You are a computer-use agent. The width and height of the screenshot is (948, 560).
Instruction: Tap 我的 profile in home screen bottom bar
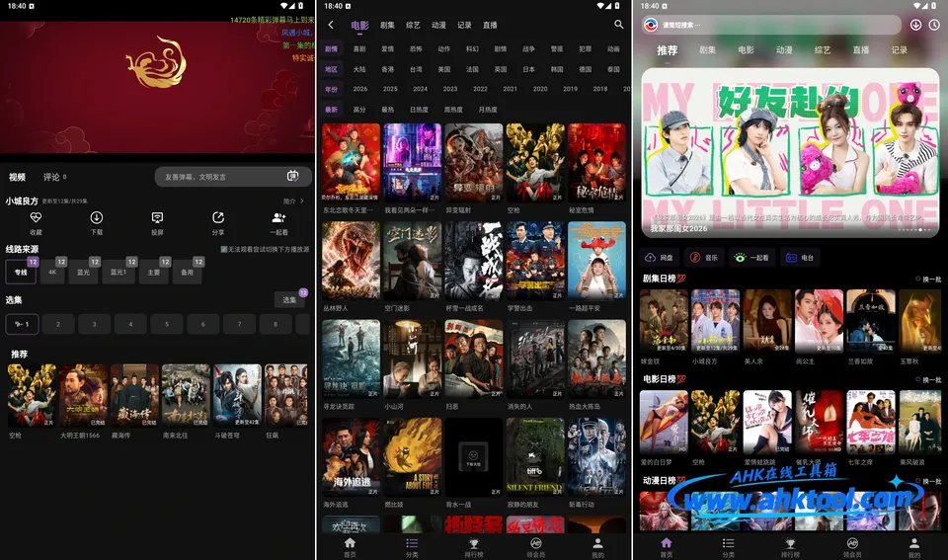[x=914, y=547]
